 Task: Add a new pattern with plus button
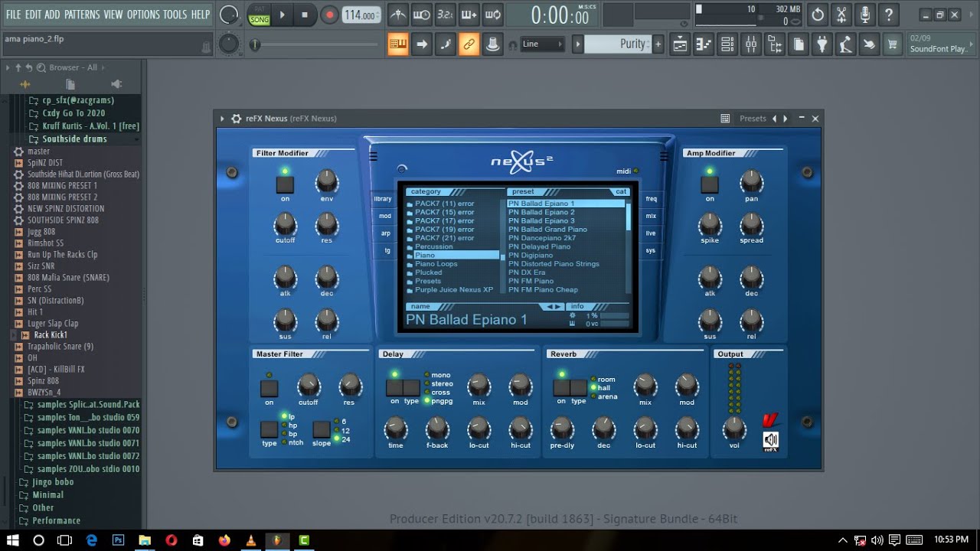(658, 44)
